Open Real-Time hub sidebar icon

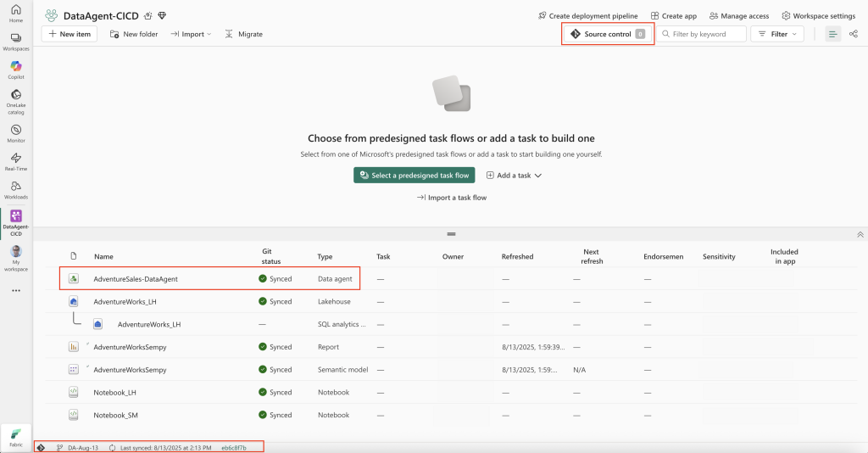tap(15, 160)
